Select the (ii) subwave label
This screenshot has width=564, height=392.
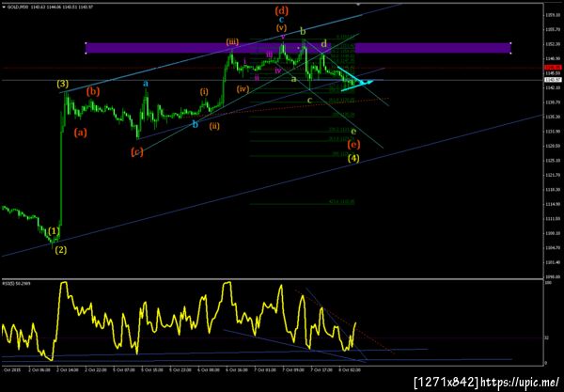point(214,126)
